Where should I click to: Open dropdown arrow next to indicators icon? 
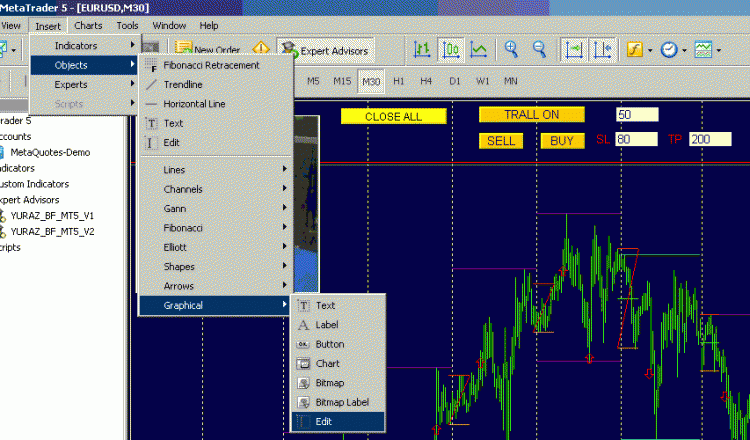pos(650,50)
